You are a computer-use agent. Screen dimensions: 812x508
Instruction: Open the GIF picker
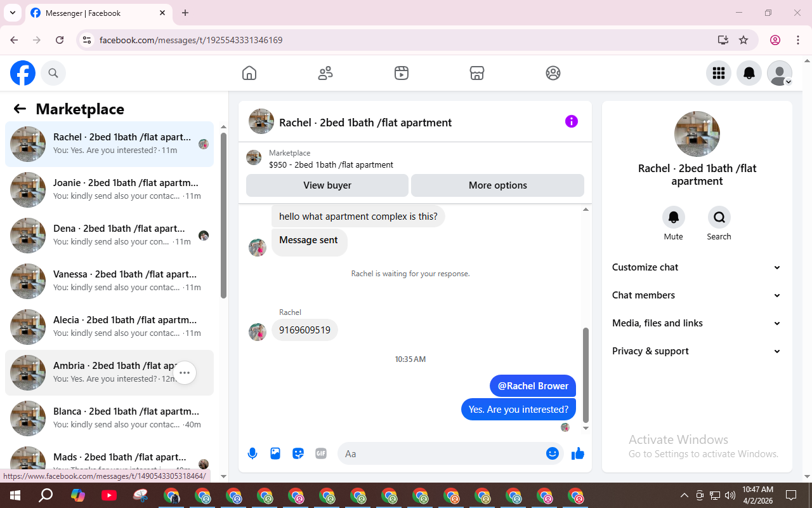(321, 453)
